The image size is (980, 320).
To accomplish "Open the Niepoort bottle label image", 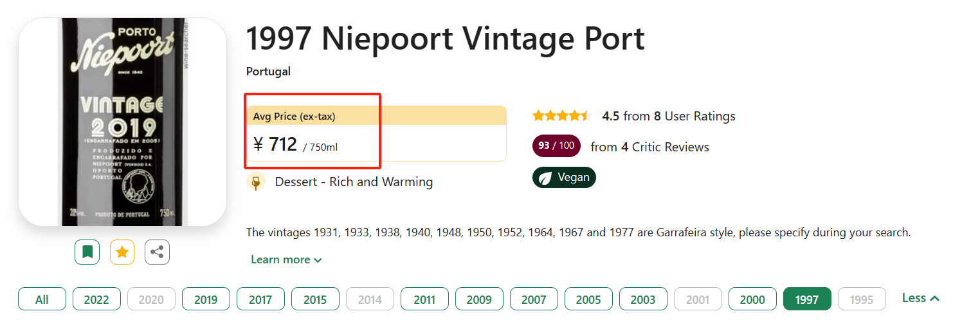I will (x=122, y=122).
